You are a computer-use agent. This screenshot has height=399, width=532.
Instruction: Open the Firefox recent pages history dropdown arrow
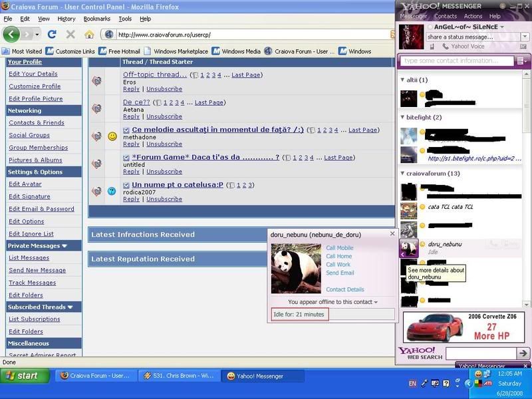point(37,35)
